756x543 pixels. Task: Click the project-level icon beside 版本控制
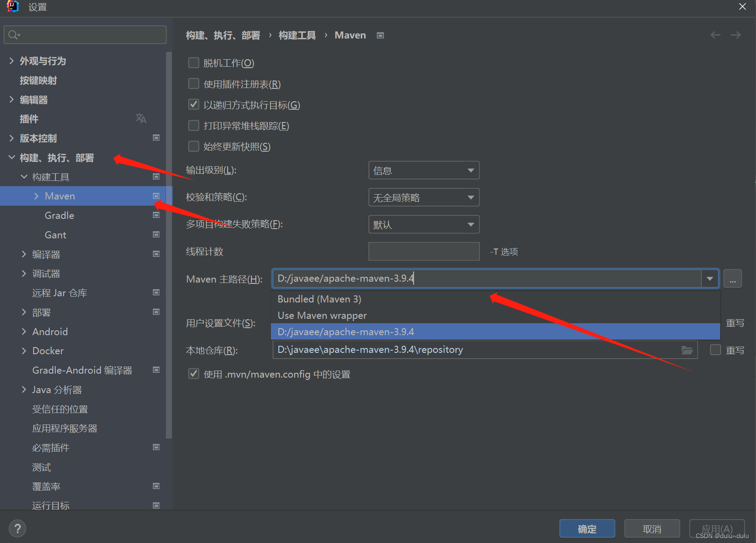156,138
